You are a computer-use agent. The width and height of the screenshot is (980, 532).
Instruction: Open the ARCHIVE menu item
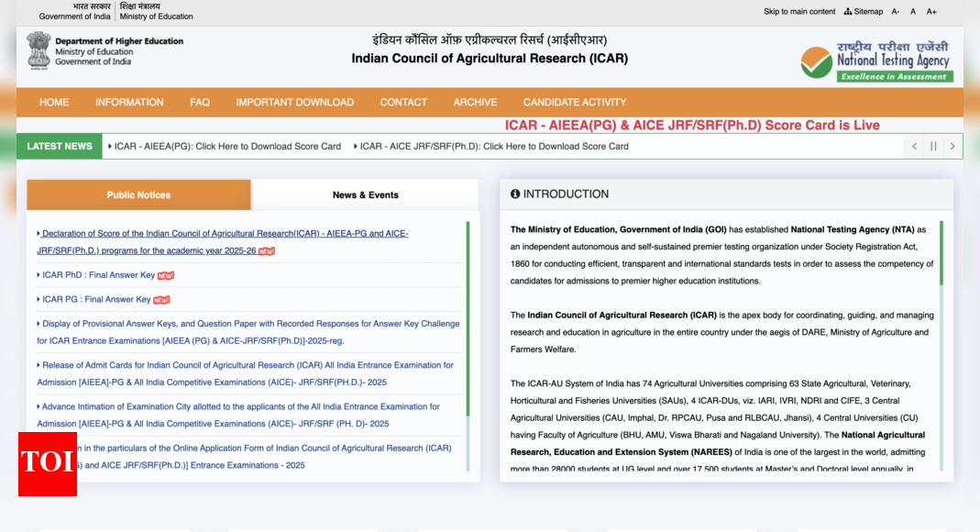[475, 102]
